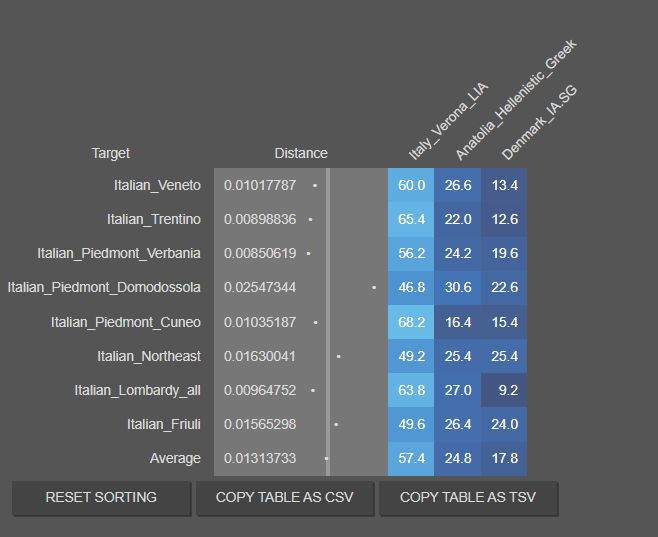This screenshot has width=658, height=537.
Task: Select the Italian_Piedmont_Cuneo row label
Action: 126,322
